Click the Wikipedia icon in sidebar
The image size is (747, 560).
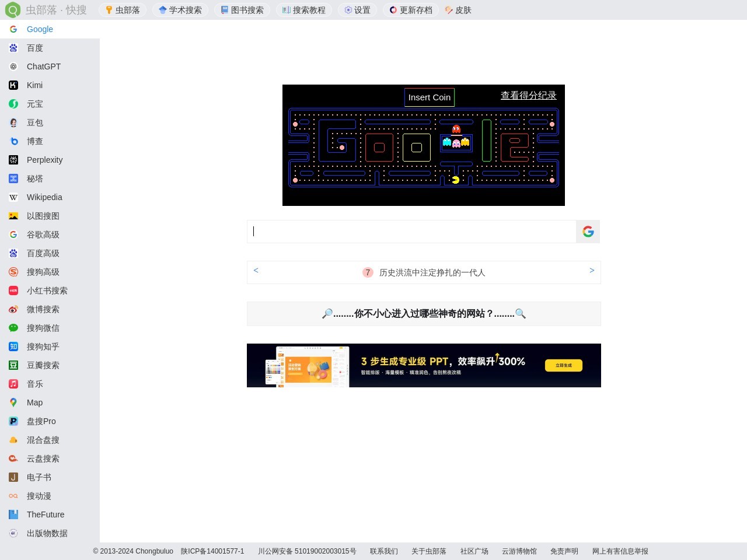tap(13, 197)
